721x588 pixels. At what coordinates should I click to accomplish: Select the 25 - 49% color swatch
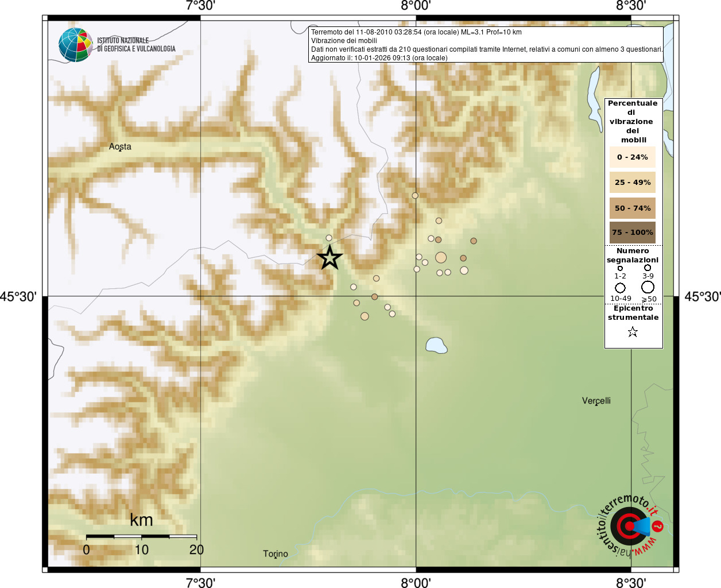tap(633, 182)
